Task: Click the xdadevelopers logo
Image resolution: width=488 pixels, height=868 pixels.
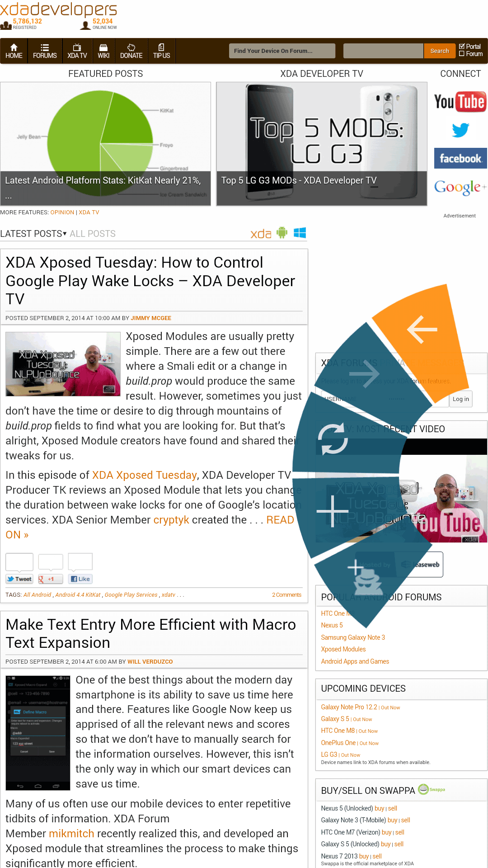Action: [59, 9]
